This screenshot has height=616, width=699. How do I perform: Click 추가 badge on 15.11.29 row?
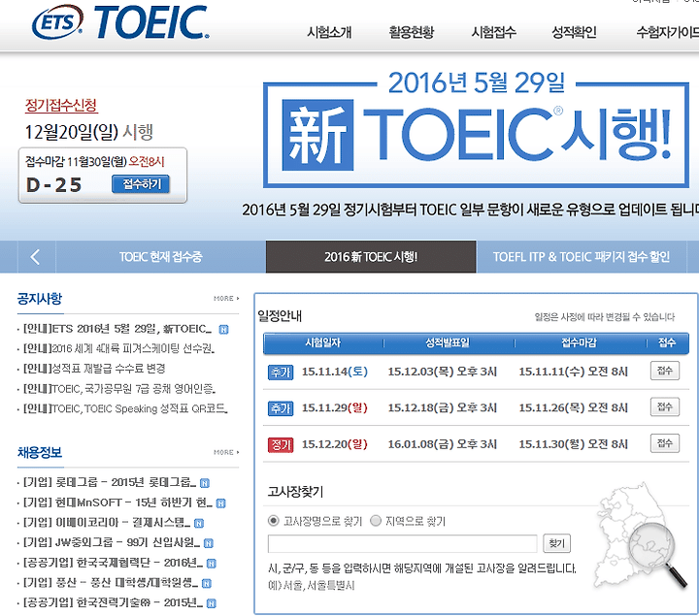[x=281, y=408]
